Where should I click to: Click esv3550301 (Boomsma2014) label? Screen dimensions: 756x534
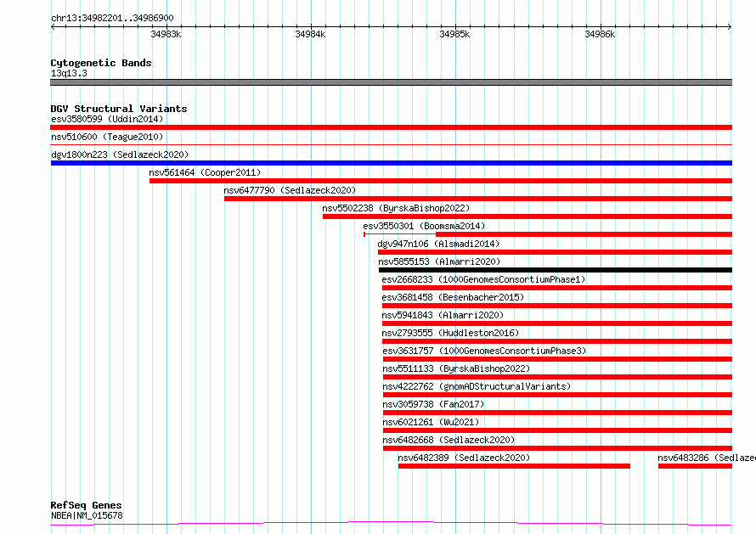tap(424, 226)
